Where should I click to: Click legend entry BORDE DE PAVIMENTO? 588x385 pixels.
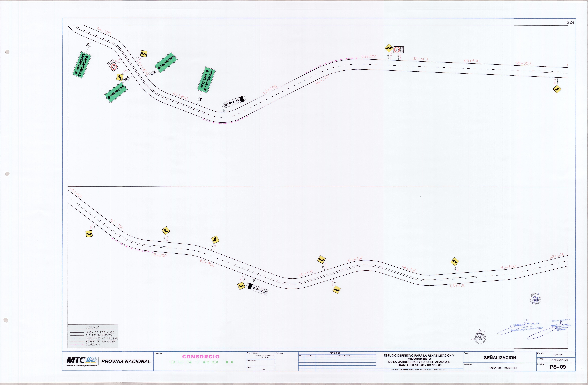101,342
